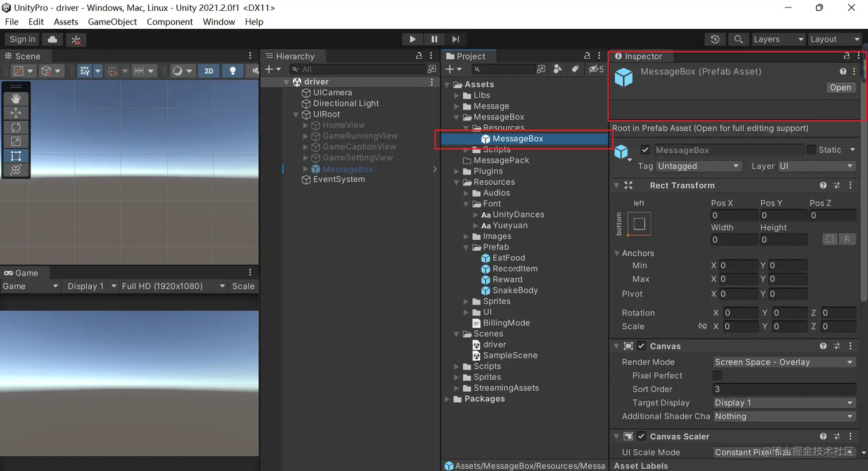Toggle the Static checkbox
The width and height of the screenshot is (868, 471).
811,150
